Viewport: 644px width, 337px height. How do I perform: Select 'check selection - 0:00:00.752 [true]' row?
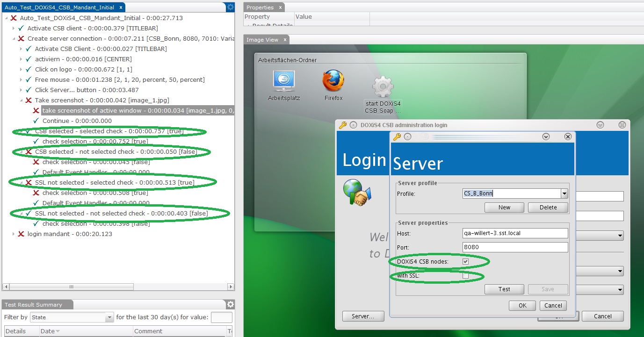coord(95,141)
